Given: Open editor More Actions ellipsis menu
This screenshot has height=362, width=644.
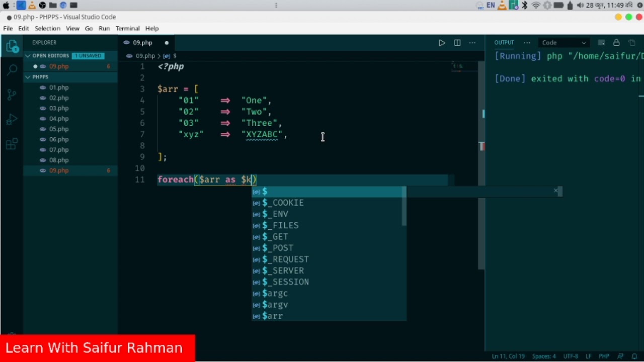Looking at the screenshot, I should pyautogui.click(x=472, y=43).
